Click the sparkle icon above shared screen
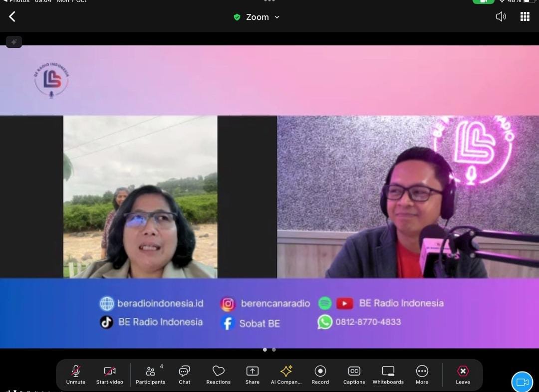This screenshot has width=539, height=392. pyautogui.click(x=14, y=42)
